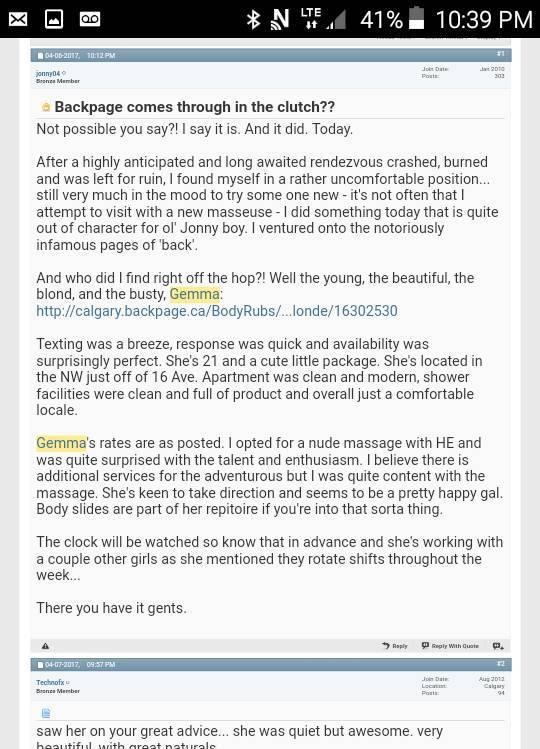
Task: Open jonny04's user profile
Action: click(x=48, y=73)
